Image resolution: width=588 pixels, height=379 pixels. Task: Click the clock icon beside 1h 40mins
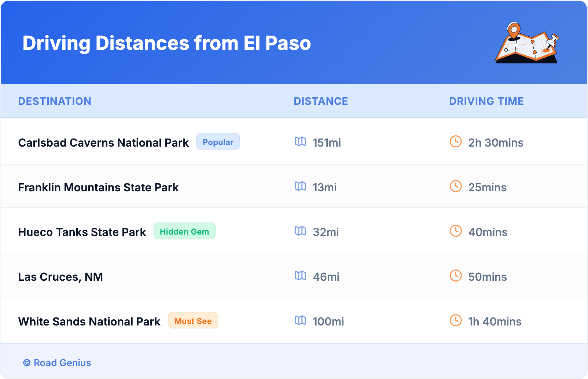click(456, 321)
